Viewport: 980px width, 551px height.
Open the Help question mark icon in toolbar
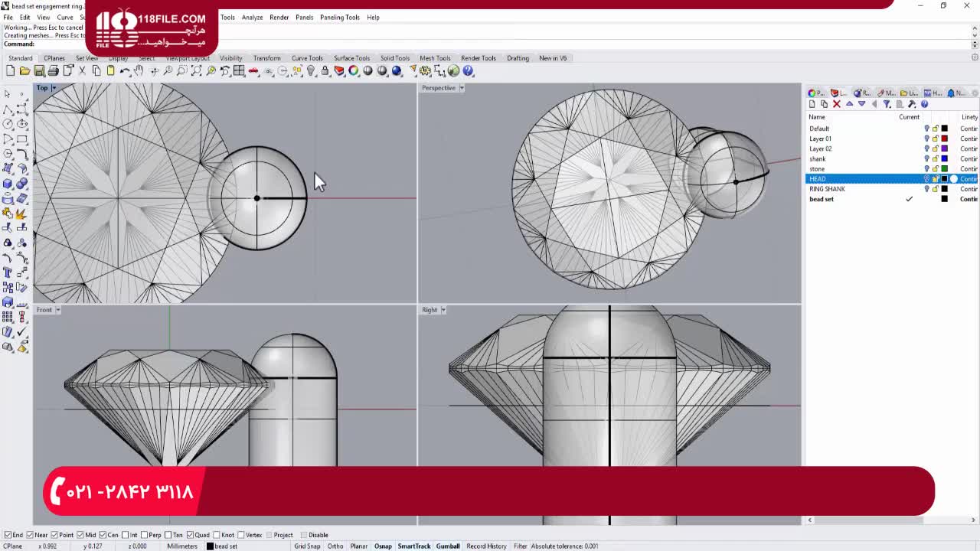(468, 71)
